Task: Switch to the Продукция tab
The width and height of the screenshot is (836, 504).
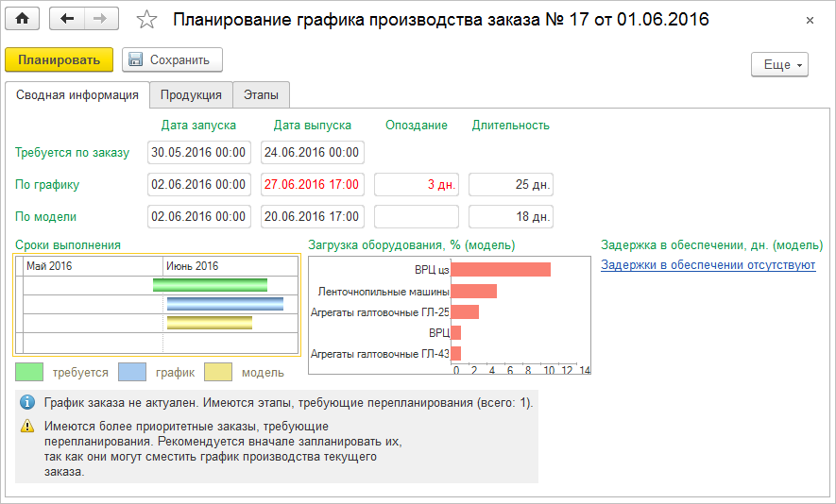Action: [x=191, y=94]
